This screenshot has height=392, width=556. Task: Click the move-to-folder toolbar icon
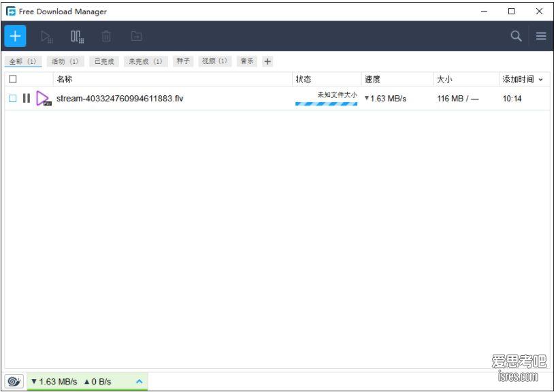(x=137, y=36)
